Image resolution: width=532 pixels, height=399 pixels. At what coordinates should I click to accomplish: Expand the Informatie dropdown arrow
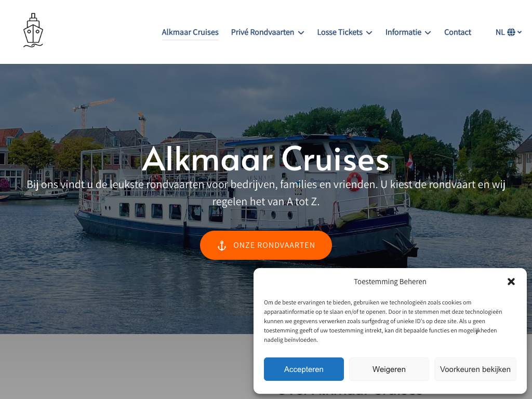click(428, 33)
